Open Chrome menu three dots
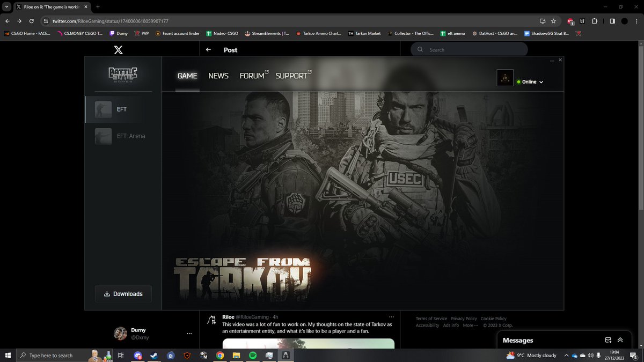This screenshot has height=362, width=644. tap(637, 21)
